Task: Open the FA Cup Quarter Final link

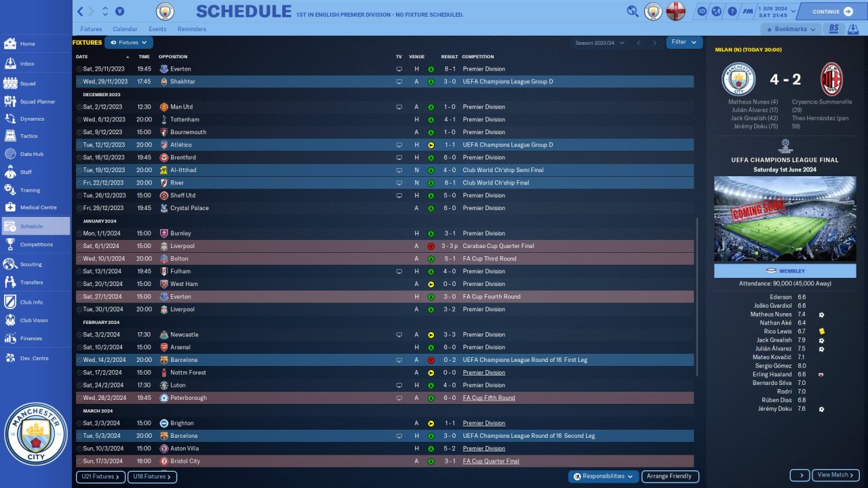Action: coord(491,462)
